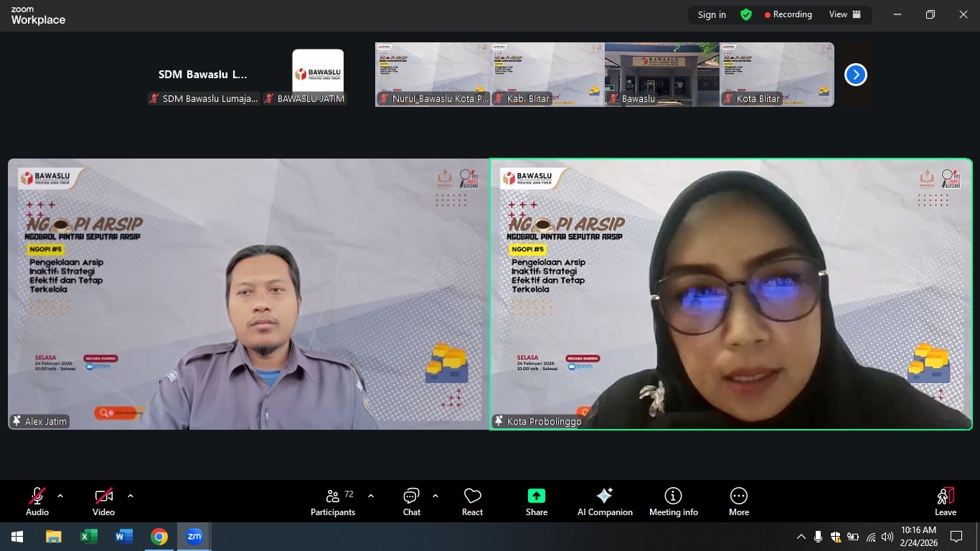The height and width of the screenshot is (551, 980).
Task: Show the Participants list
Action: 333,501
